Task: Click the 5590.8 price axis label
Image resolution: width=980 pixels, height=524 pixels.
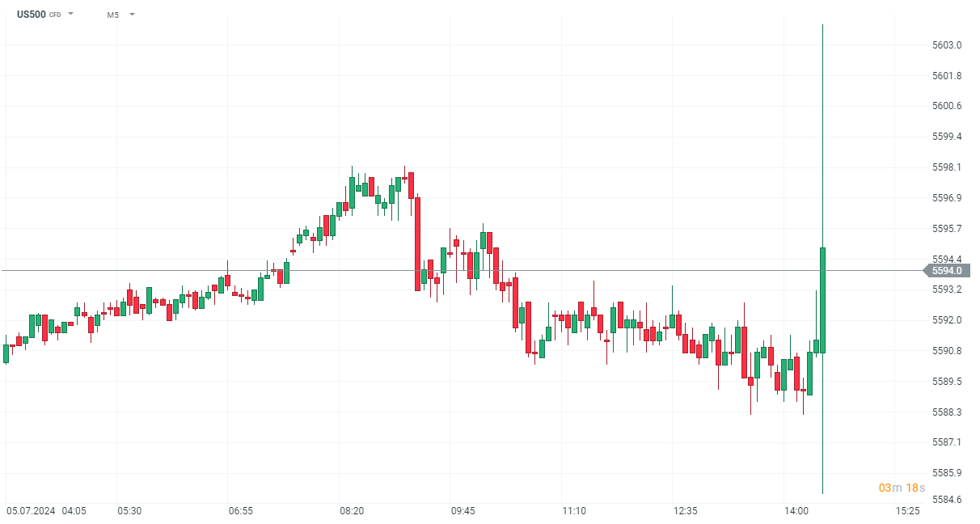Action: click(947, 351)
